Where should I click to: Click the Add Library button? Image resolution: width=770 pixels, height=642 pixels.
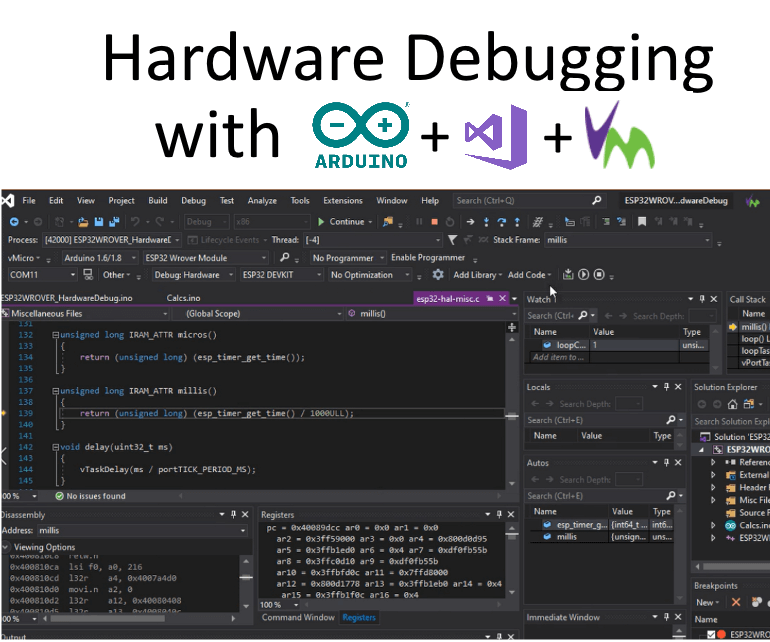pos(477,275)
